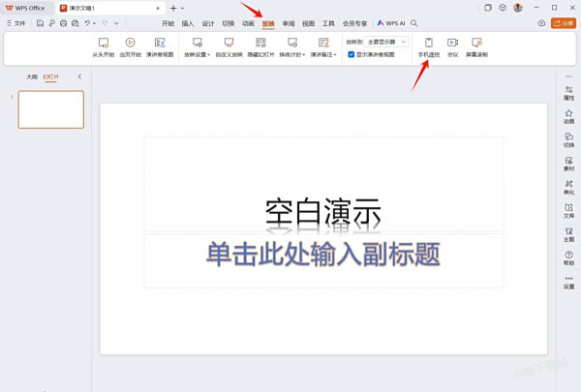581x392 pixels.
Task: Switch to the 视图 tab
Action: [x=308, y=23]
